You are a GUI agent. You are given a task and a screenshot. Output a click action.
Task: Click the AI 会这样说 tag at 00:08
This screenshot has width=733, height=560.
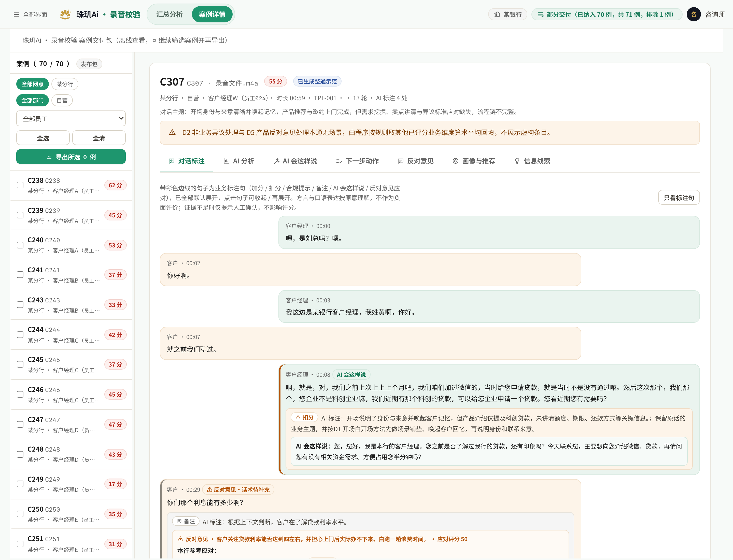[351, 375]
